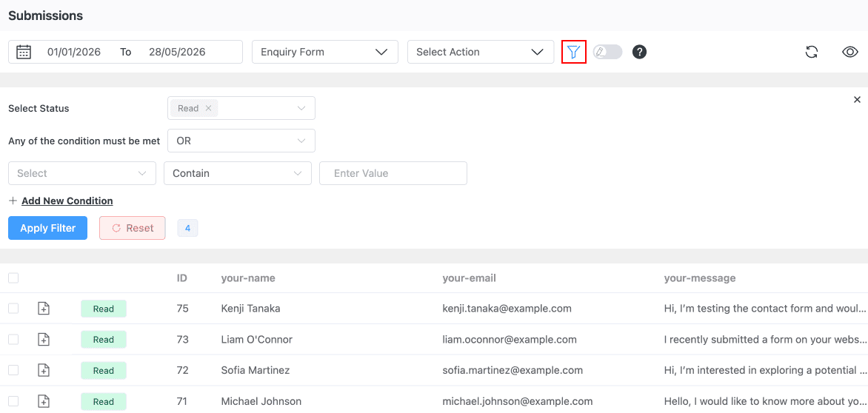
Task: Click end date 28/05/2026 field
Action: pyautogui.click(x=177, y=52)
